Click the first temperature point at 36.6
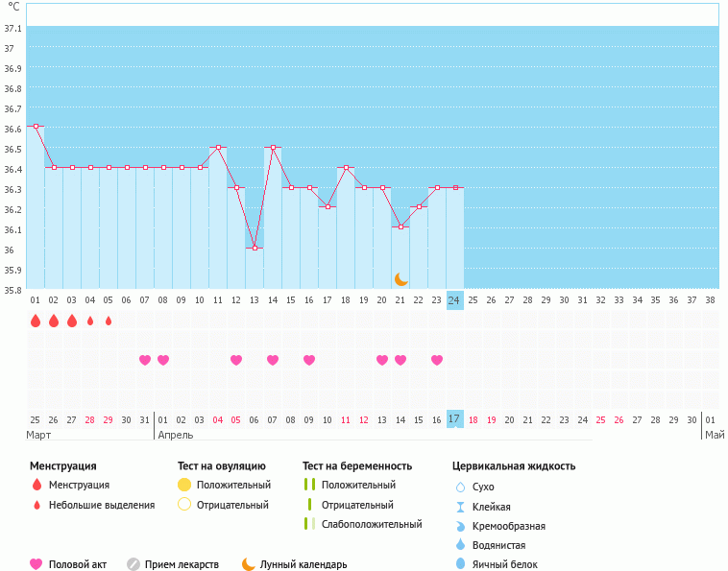Image resolution: width=728 pixels, height=571 pixels. click(36, 126)
